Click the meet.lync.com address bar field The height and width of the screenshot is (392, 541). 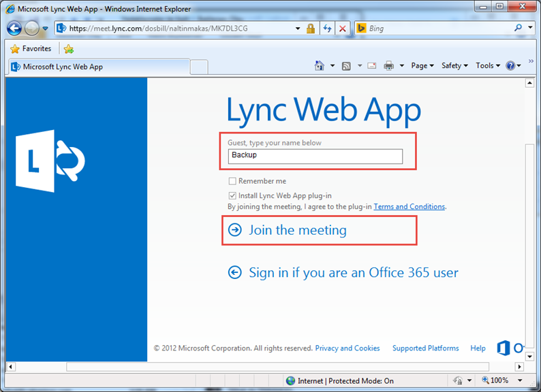point(176,29)
